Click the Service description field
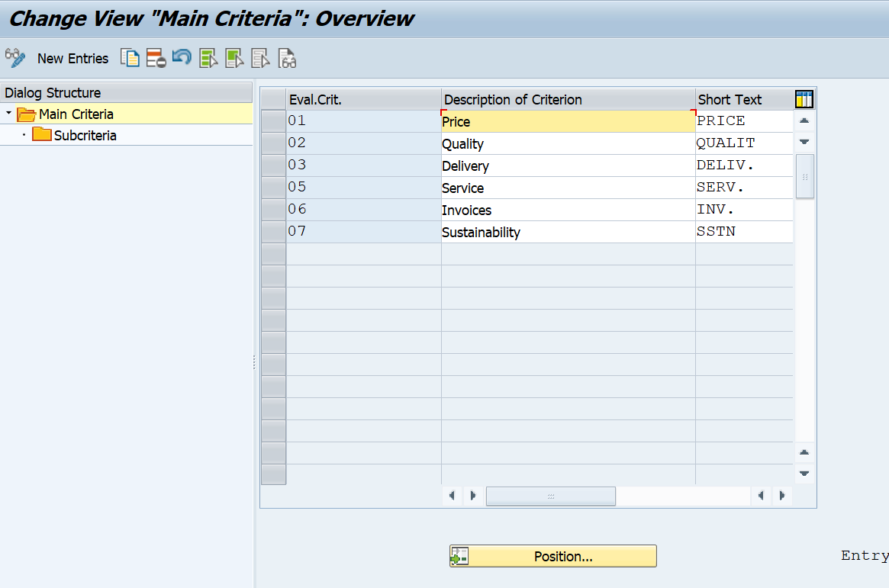The image size is (889, 588). (x=568, y=188)
